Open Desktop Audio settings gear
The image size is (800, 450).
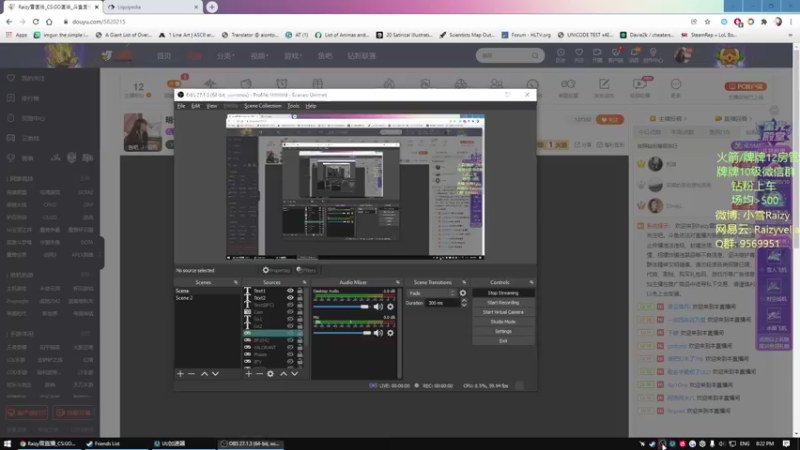point(390,307)
